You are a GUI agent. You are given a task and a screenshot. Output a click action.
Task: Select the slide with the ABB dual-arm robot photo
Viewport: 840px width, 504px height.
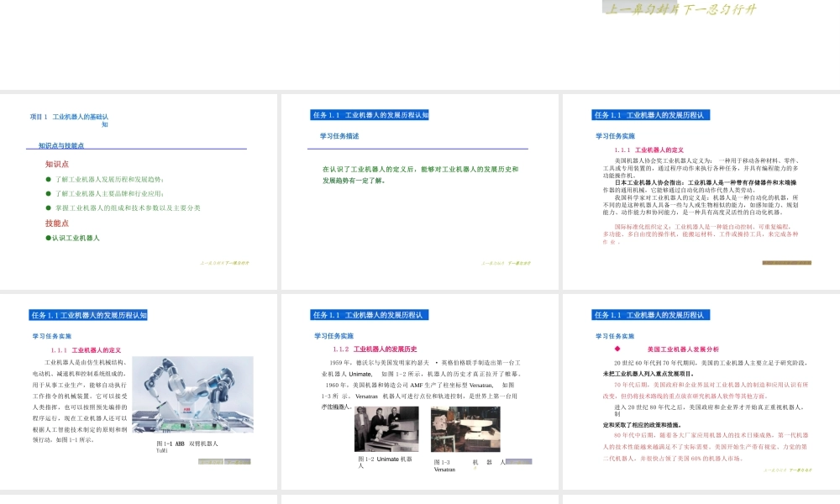(139, 391)
